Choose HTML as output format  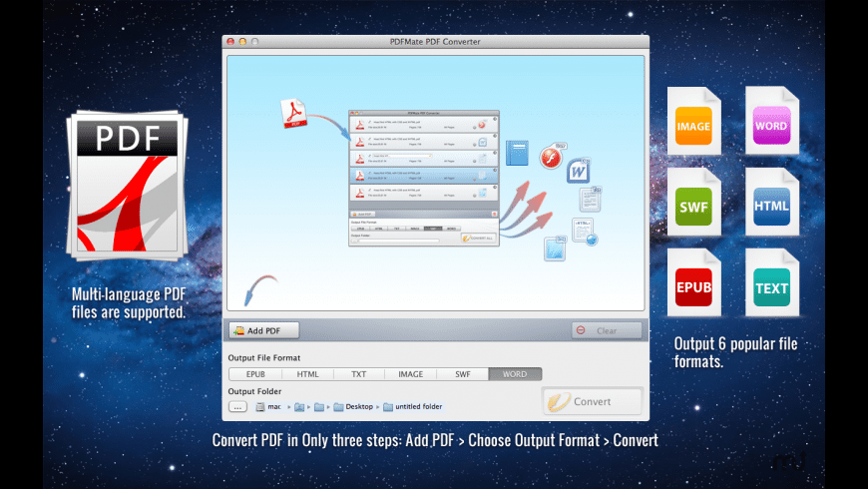click(x=307, y=374)
